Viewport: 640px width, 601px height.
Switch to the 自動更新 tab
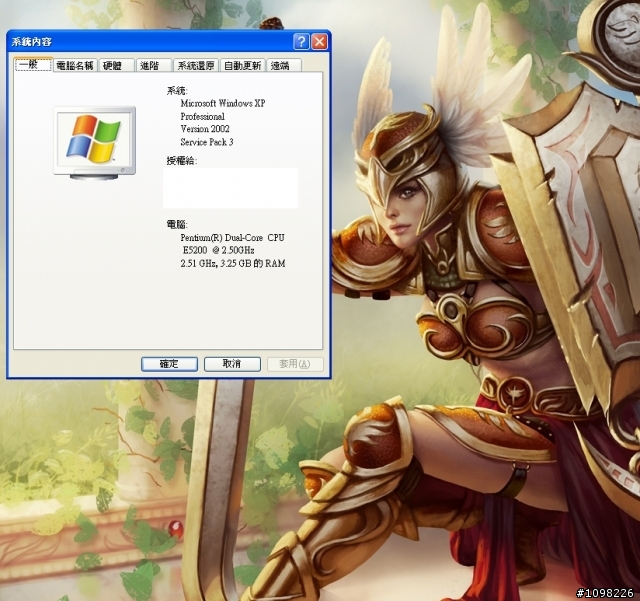[x=242, y=65]
